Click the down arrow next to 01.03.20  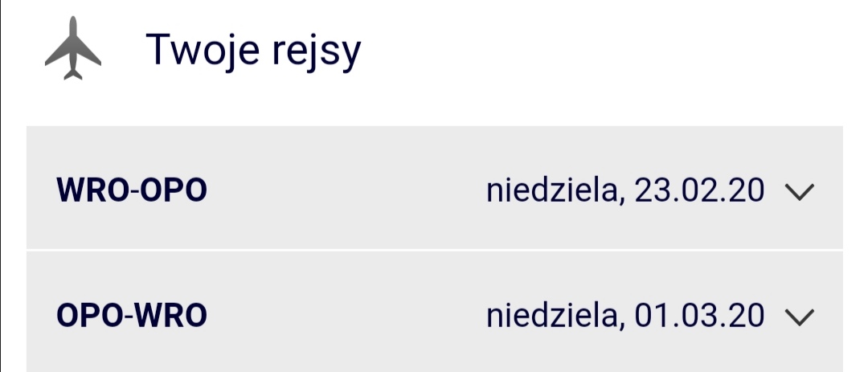pyautogui.click(x=800, y=317)
